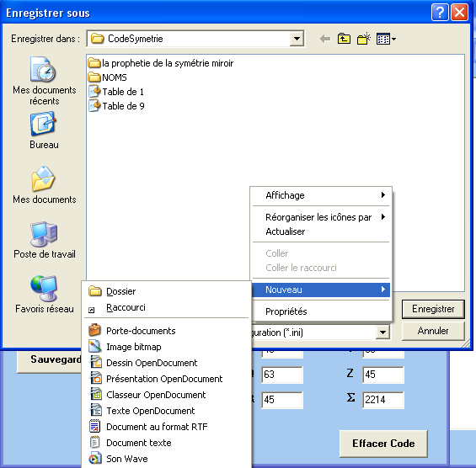Click the Enregistrer button
Screen dimensions: 476x468
coord(433,309)
